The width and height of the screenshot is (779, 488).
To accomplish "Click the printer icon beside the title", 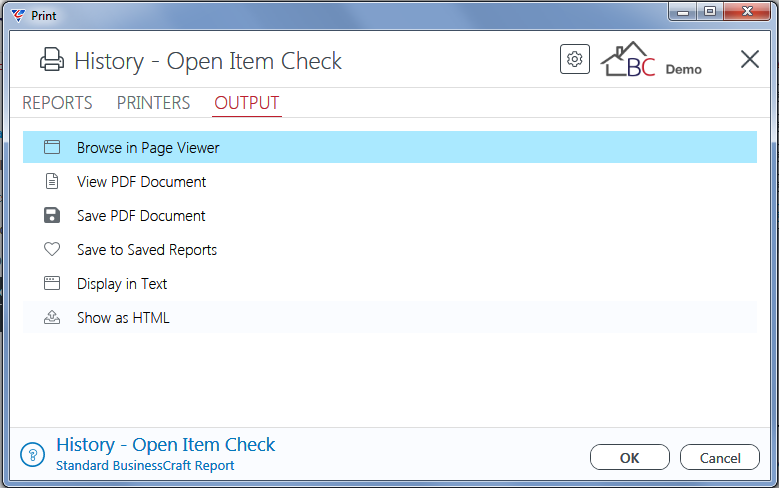I will [52, 60].
